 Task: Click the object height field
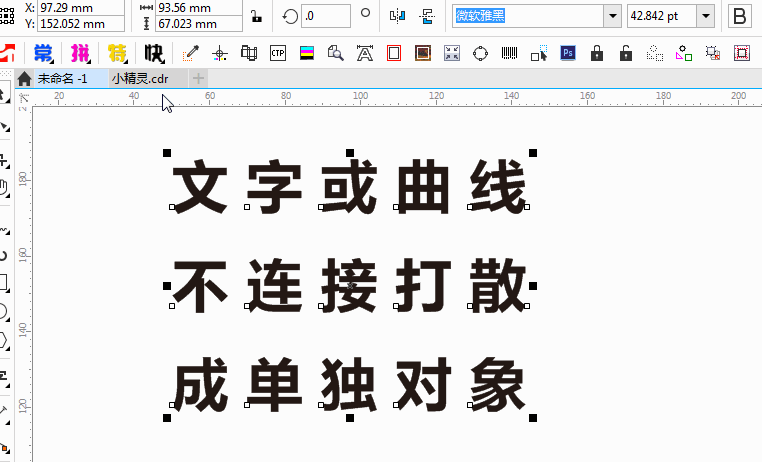(x=199, y=23)
